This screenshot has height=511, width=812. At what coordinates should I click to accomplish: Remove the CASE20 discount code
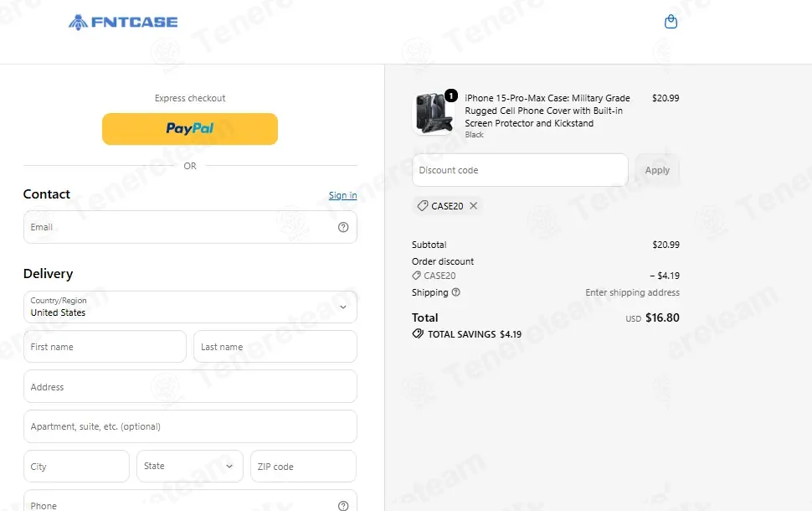[x=473, y=206]
